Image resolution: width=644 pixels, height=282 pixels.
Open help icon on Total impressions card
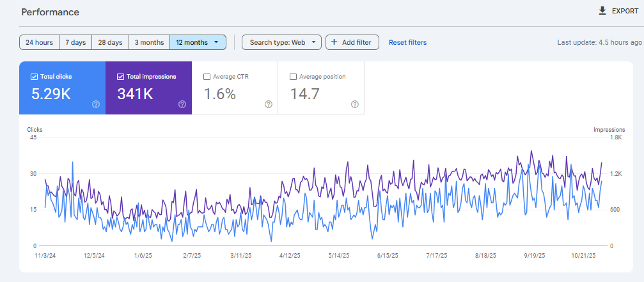[182, 104]
